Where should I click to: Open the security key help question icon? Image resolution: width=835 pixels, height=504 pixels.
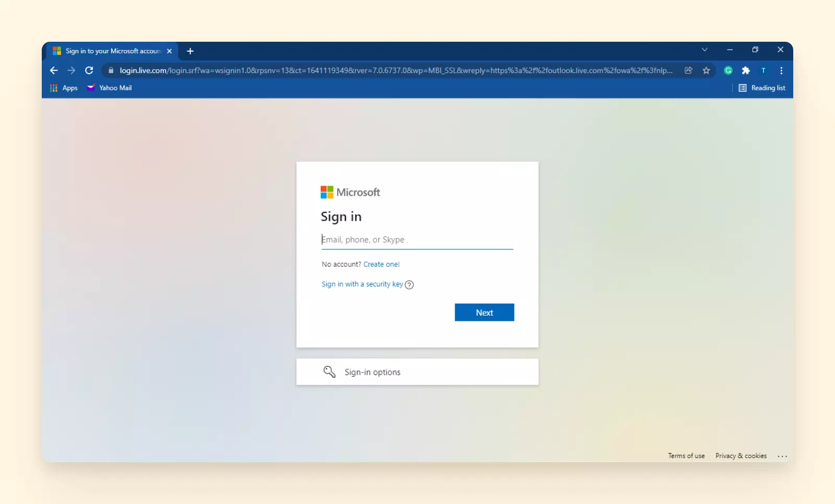click(409, 285)
